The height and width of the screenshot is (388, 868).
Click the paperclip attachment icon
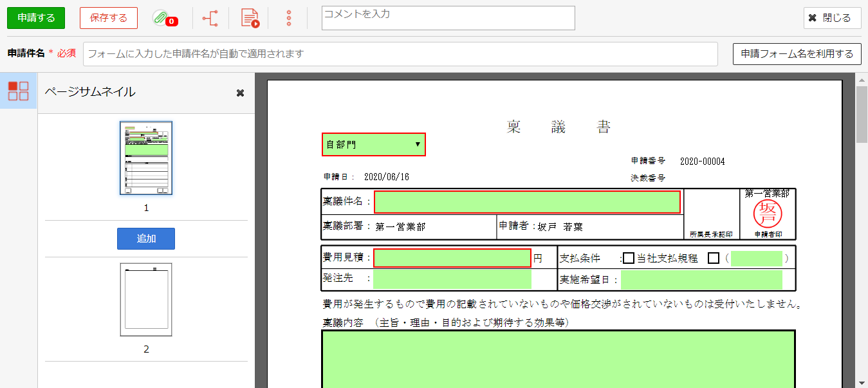[x=160, y=18]
